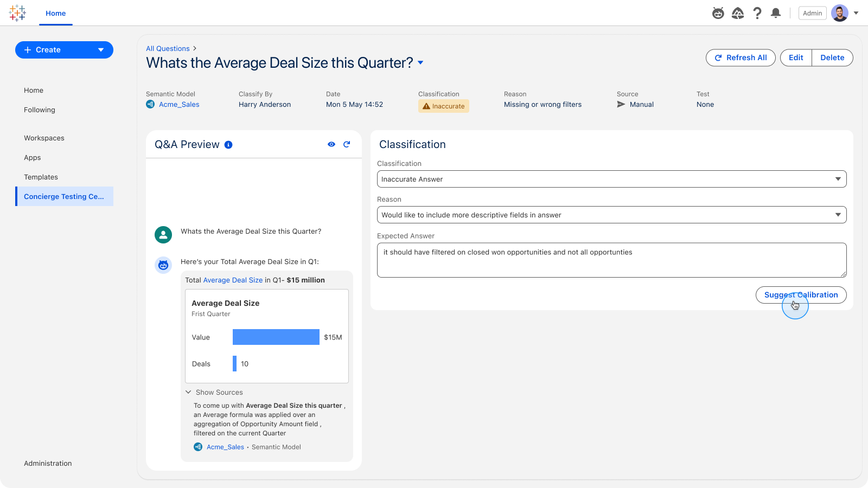Toggle the Q&A Preview eye visibility icon
The image size is (868, 488).
[x=331, y=144]
